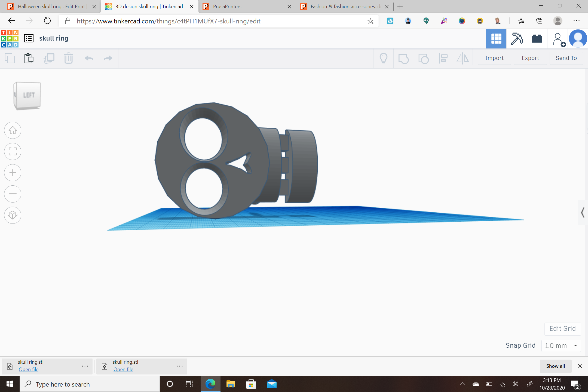The height and width of the screenshot is (392, 588).
Task: Open the Tinkercad dashboard logo
Action: coord(10,39)
